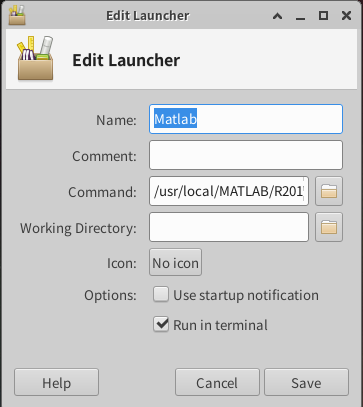Screen dimensions: 363x407
Task: Open the Help button
Action: [56, 382]
